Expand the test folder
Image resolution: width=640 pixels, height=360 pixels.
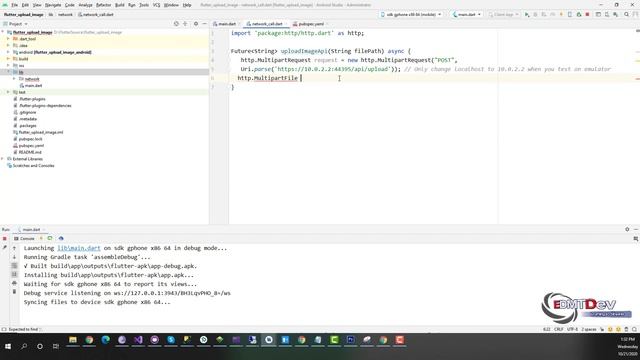[x=8, y=92]
